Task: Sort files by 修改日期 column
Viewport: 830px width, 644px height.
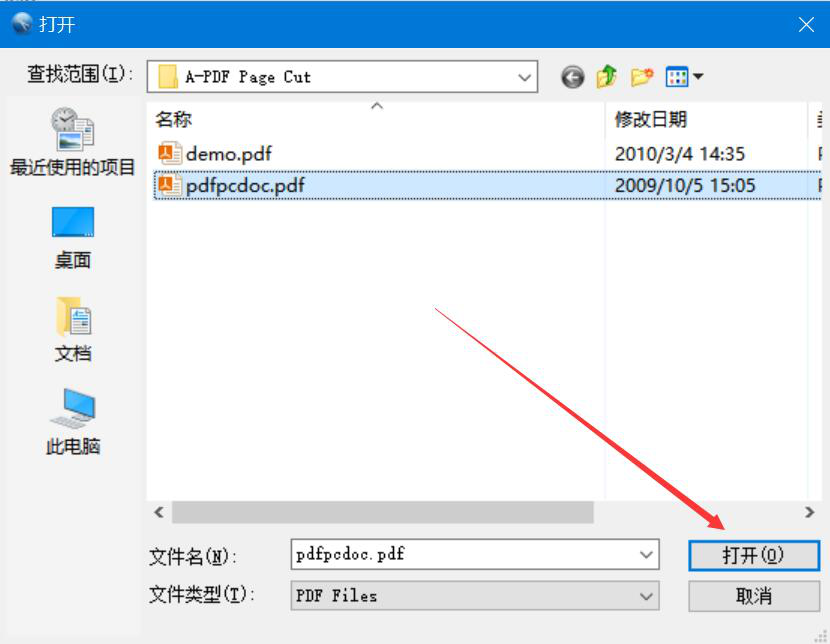Action: [651, 120]
